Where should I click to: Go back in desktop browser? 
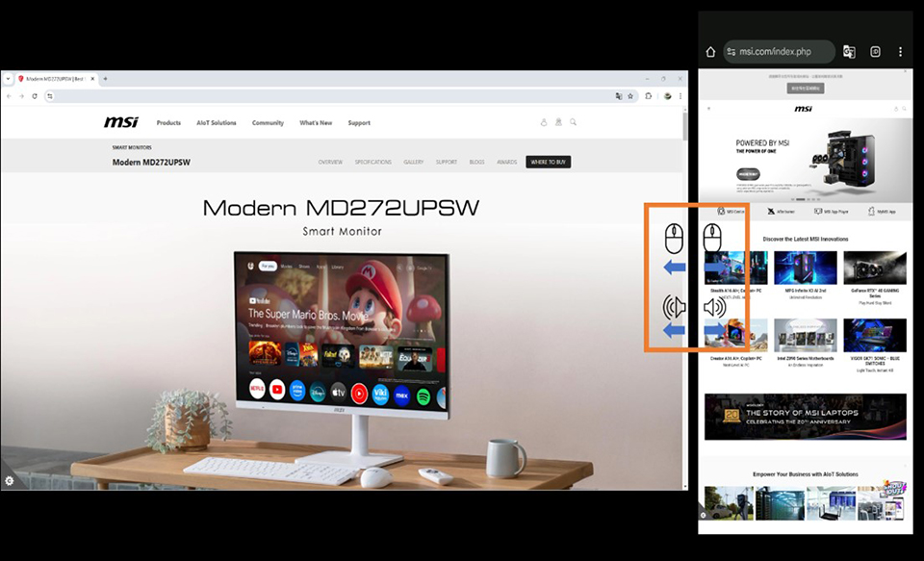(x=9, y=96)
